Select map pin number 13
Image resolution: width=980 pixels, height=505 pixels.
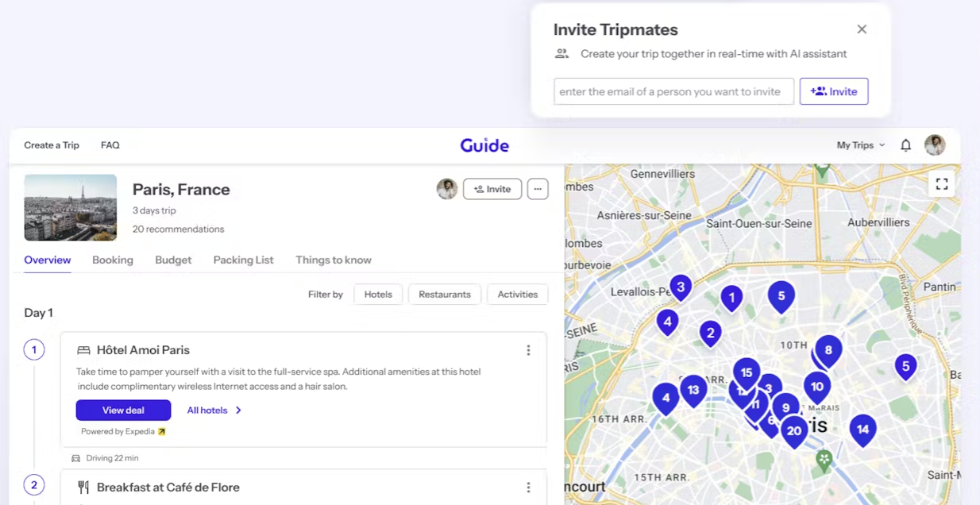pyautogui.click(x=693, y=390)
